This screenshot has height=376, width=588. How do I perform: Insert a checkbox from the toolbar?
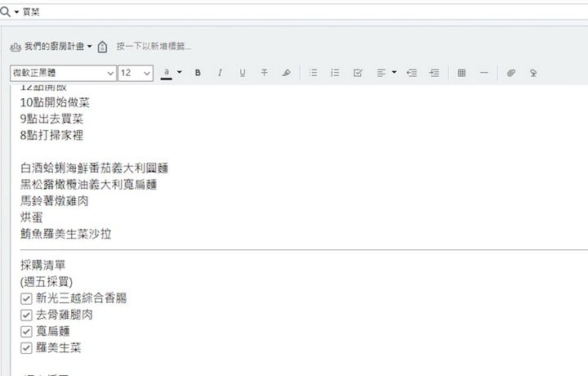pyautogui.click(x=358, y=73)
